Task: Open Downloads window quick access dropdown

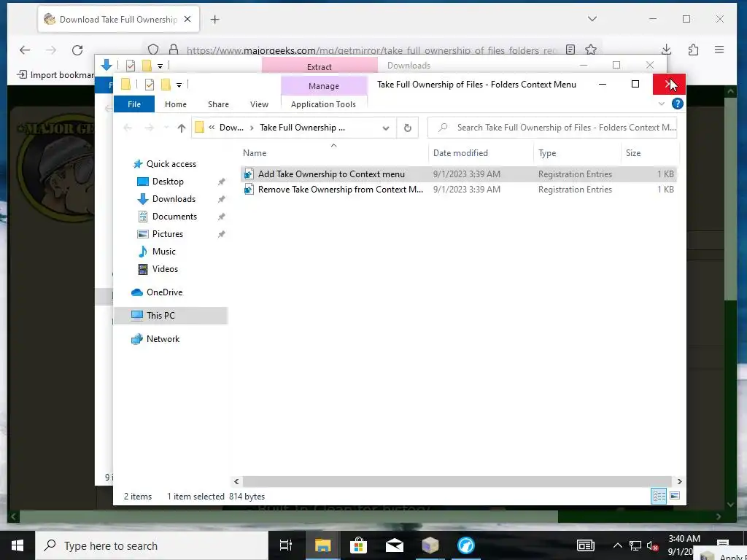Action: [x=160, y=66]
